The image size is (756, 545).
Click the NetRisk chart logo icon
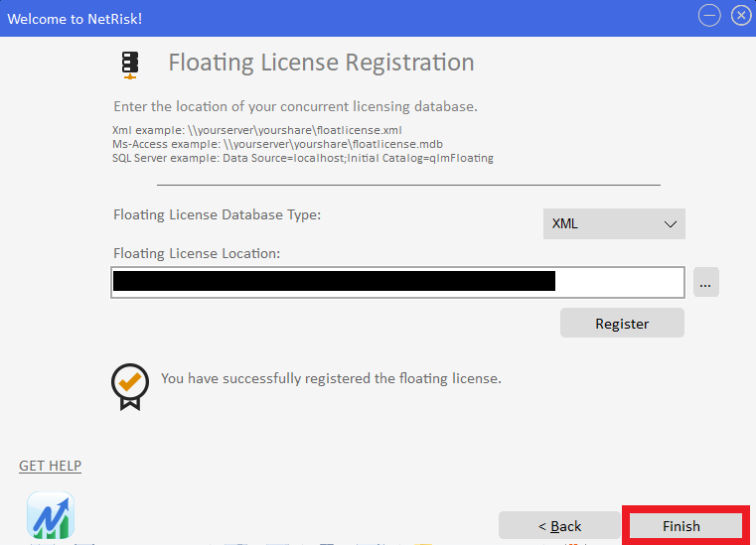pos(51,515)
